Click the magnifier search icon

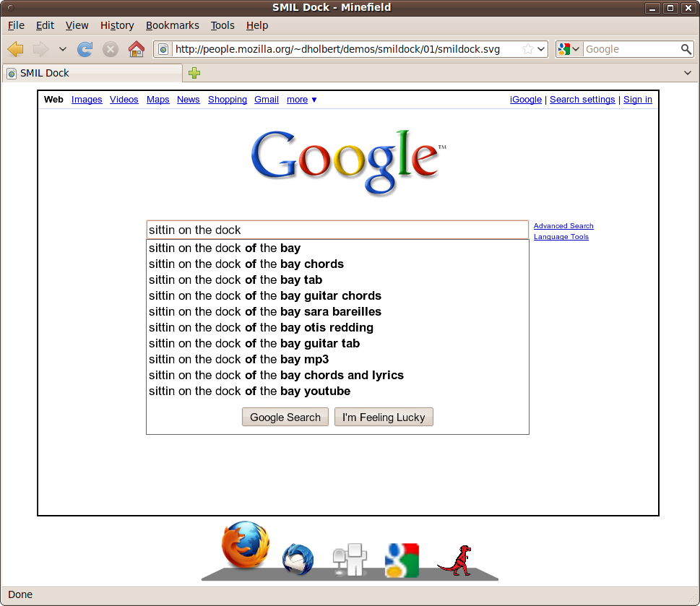pos(686,49)
